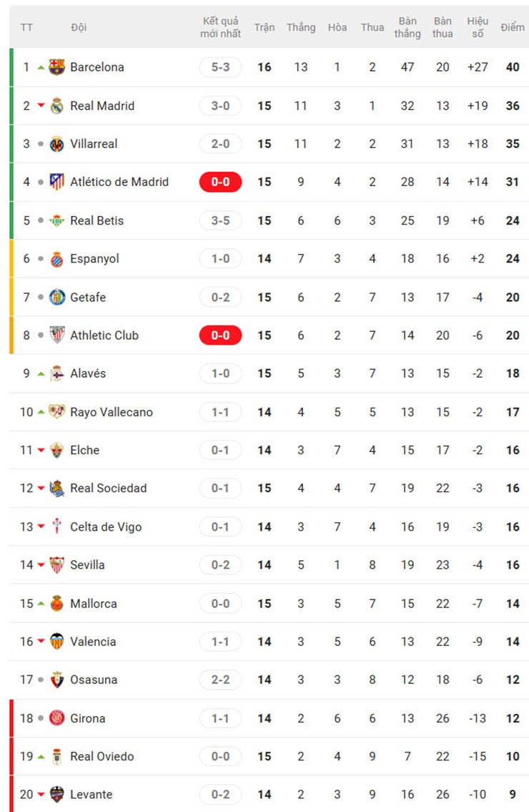Click the Espanyol crest icon

(x=57, y=259)
